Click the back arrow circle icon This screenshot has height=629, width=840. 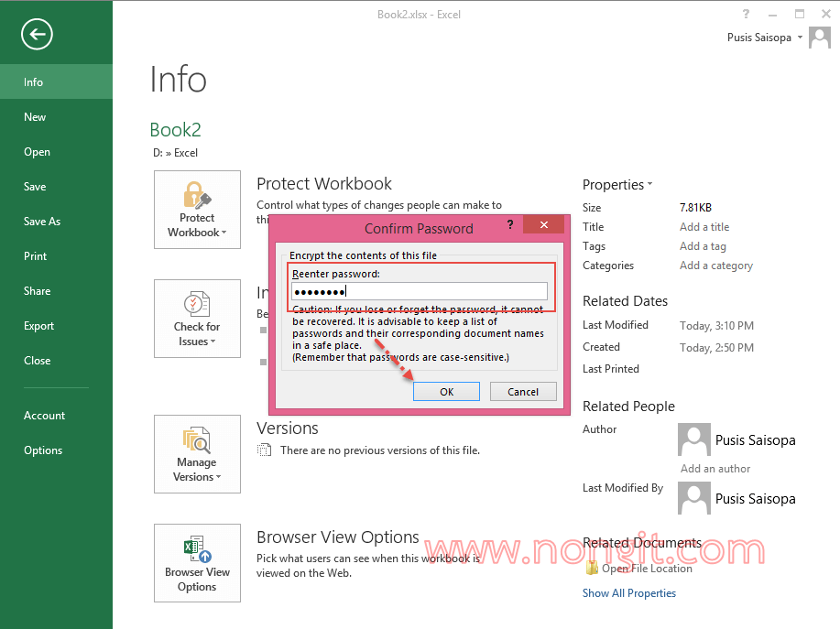click(37, 35)
